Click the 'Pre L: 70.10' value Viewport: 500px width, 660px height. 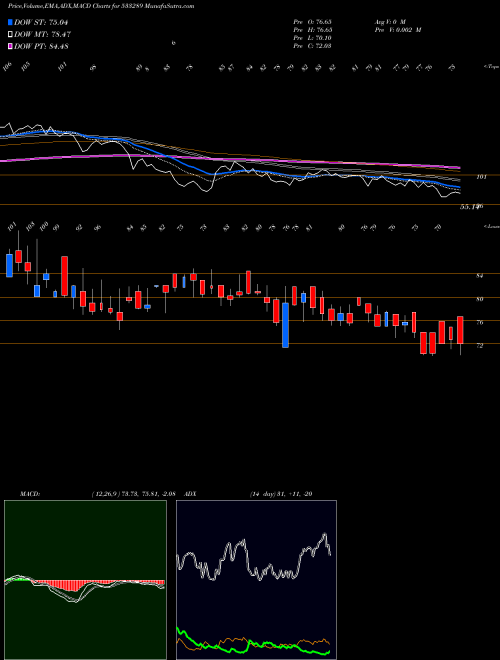tap(313, 38)
